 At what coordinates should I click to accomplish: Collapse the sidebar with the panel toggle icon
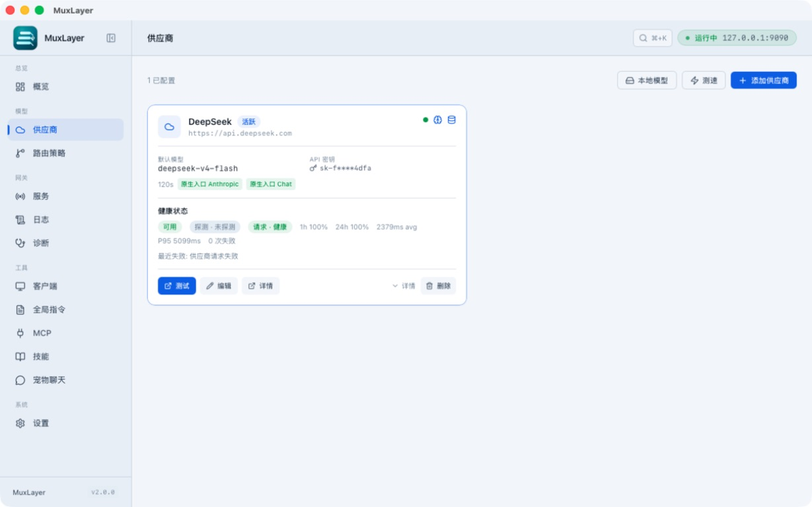pyautogui.click(x=111, y=38)
